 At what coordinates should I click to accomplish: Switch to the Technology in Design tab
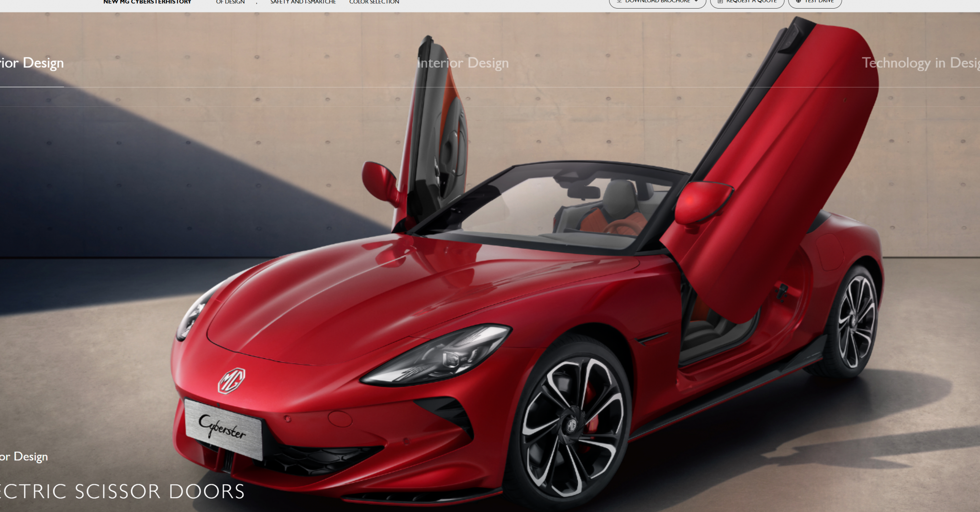[920, 63]
